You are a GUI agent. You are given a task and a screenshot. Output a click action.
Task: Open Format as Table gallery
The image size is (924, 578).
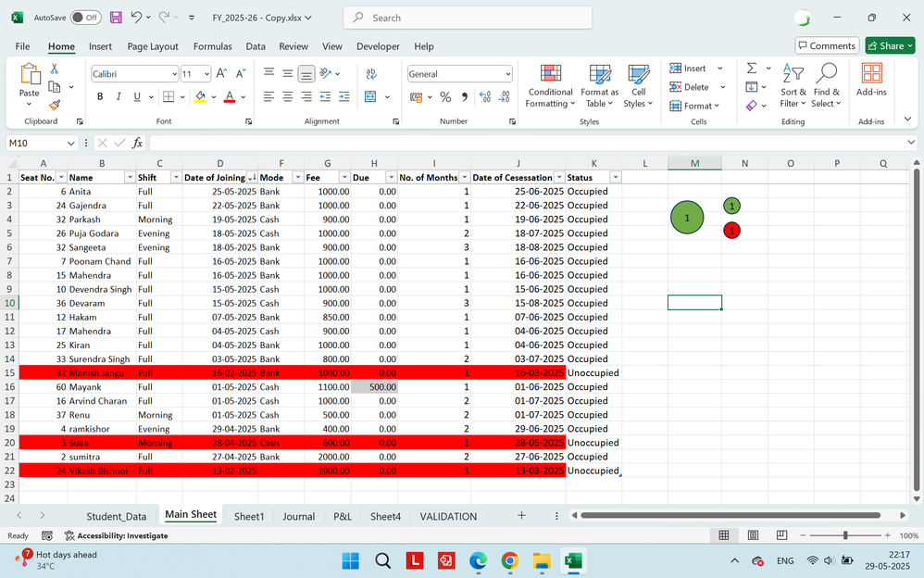click(599, 76)
